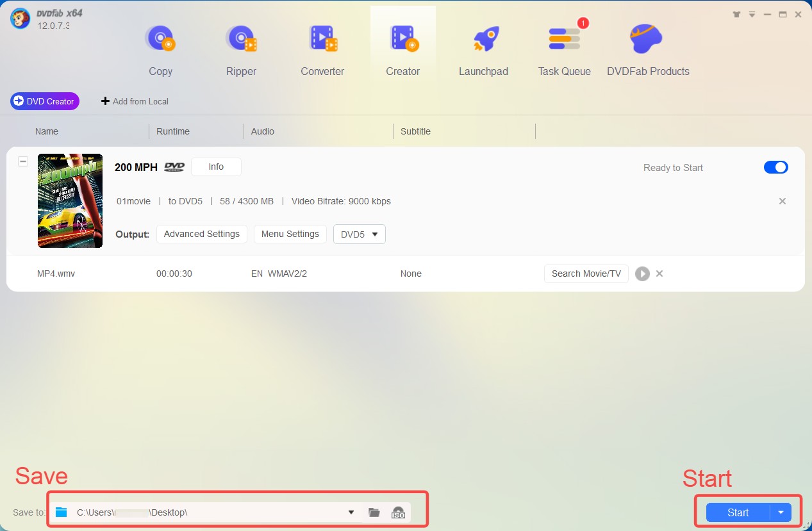The image size is (812, 531).
Task: Open the Task Queue icon
Action: (564, 40)
